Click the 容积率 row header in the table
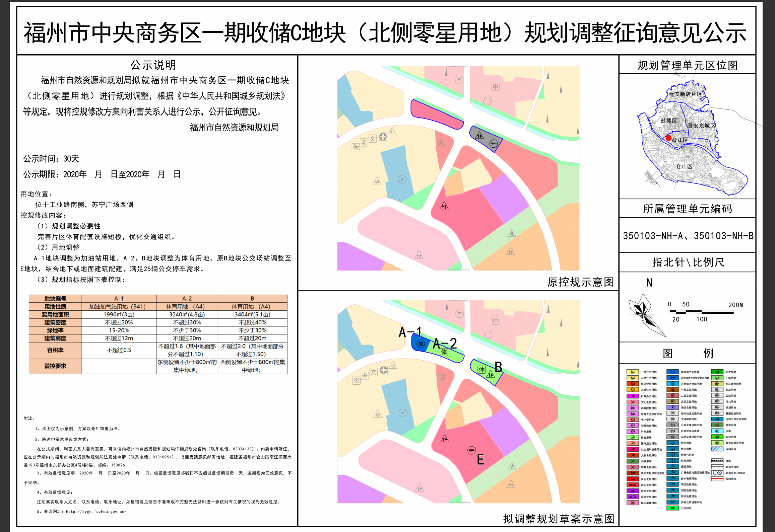The image size is (775, 532). [x=55, y=350]
